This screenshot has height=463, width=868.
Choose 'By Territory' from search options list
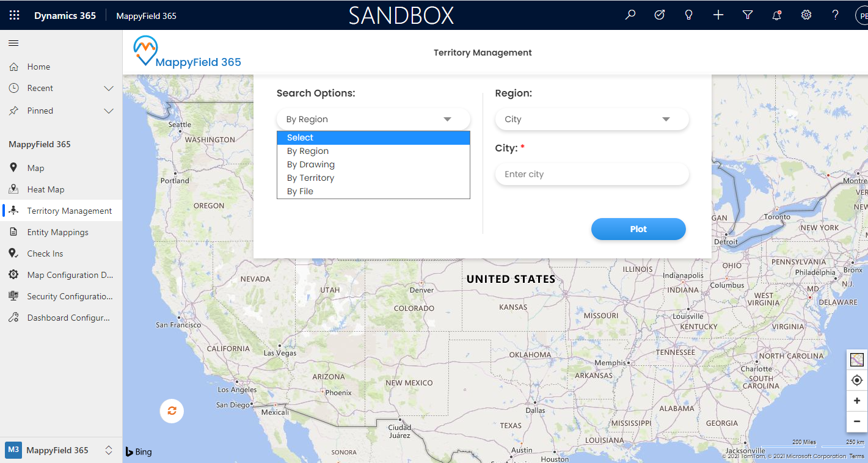310,178
